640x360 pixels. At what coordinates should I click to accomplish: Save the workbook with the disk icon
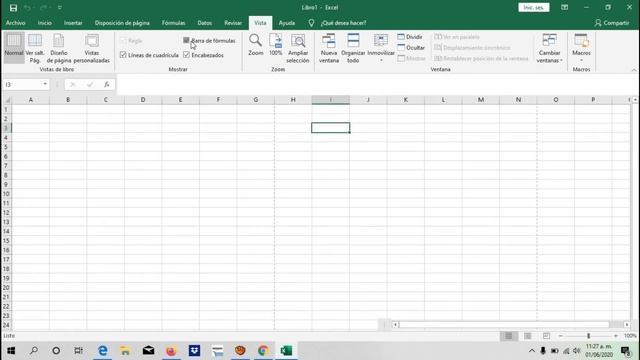(13, 7)
